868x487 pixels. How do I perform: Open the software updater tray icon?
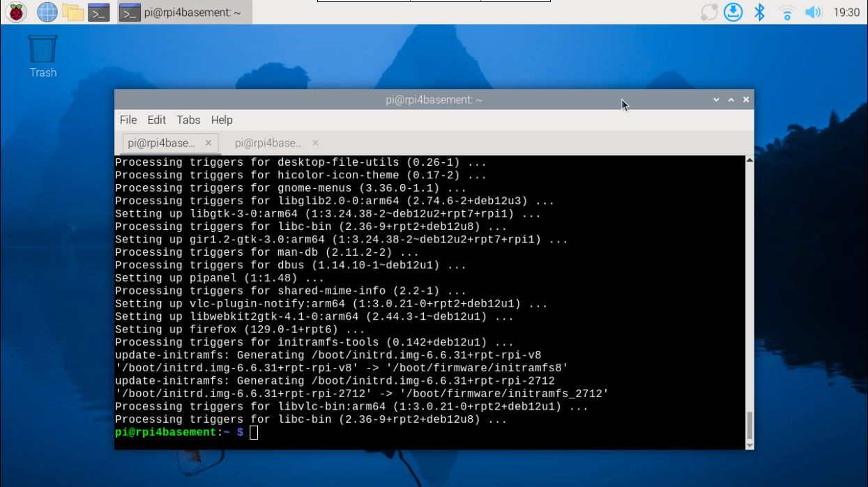pyautogui.click(x=709, y=12)
